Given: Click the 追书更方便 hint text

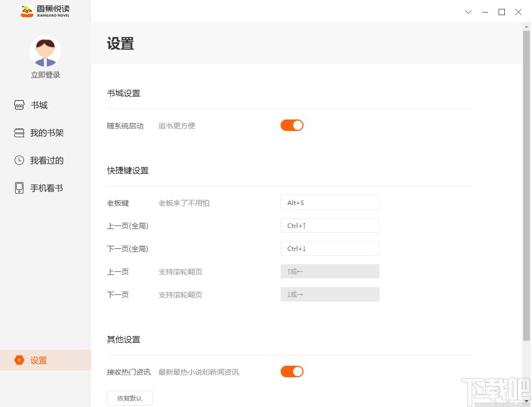Looking at the screenshot, I should 177,126.
